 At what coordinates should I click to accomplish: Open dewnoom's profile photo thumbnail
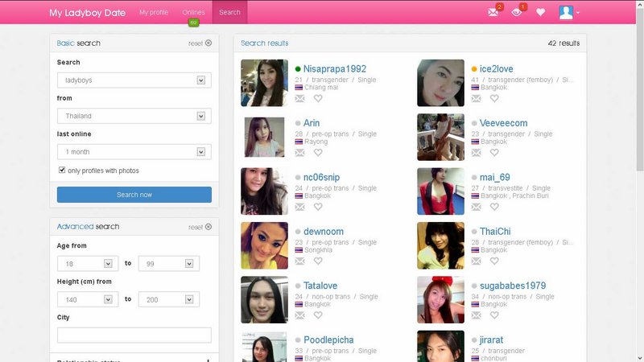click(265, 245)
